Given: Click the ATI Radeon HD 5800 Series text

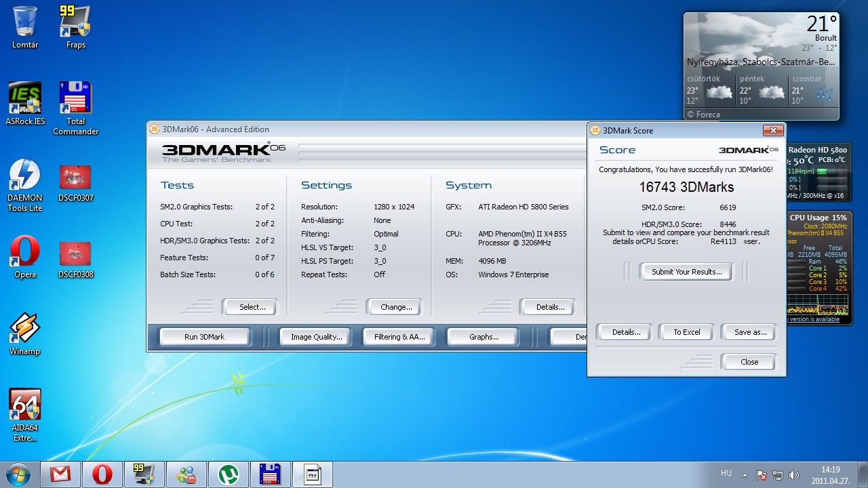Looking at the screenshot, I should point(523,207).
